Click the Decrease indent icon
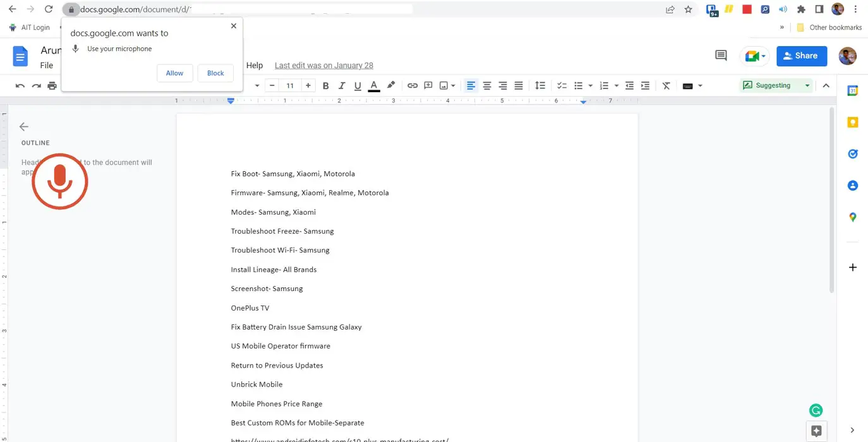The width and height of the screenshot is (868, 442). click(629, 86)
